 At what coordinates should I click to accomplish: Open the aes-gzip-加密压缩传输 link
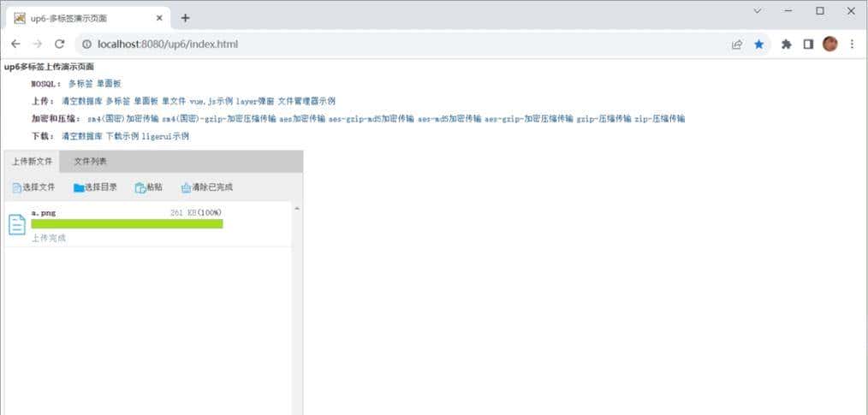coord(529,119)
